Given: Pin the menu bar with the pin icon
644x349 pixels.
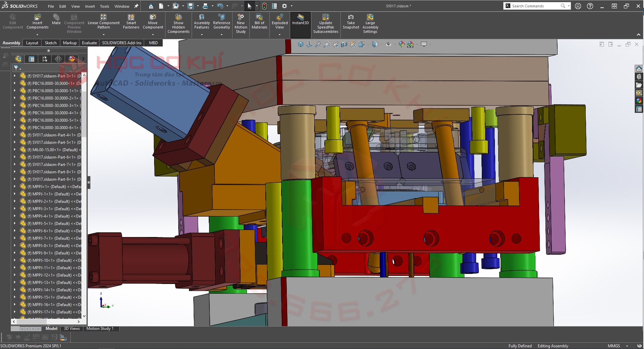Looking at the screenshot, I should 136,6.
